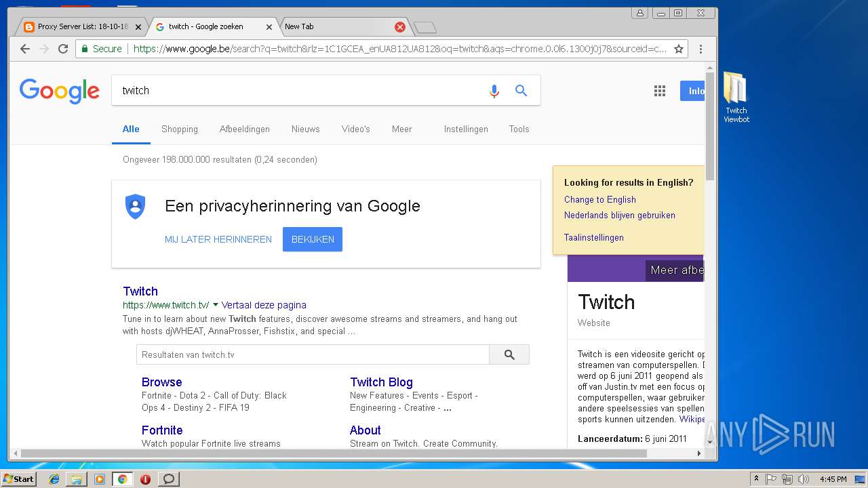Open the Action Center flag icon

(x=771, y=479)
